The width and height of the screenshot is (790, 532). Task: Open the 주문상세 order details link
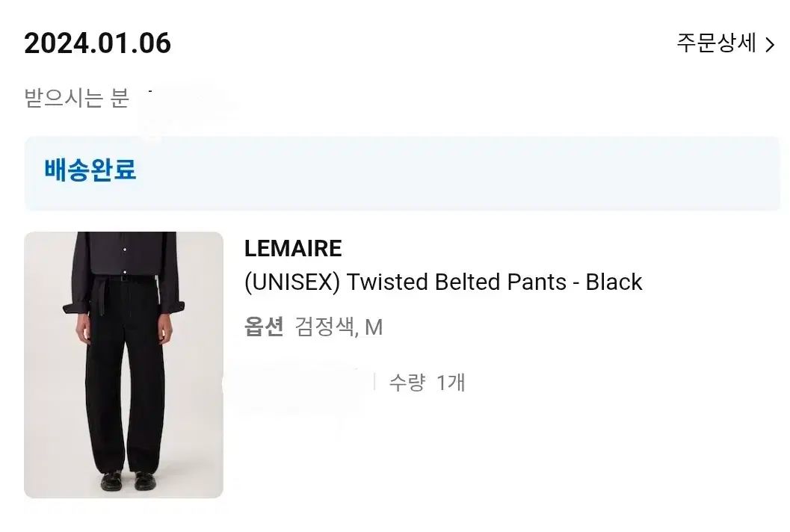pos(717,43)
